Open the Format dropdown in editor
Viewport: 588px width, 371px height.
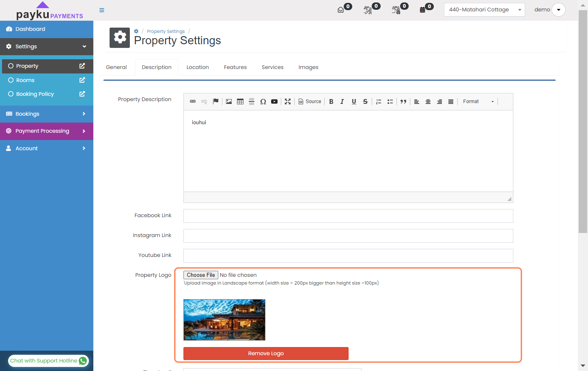(478, 101)
